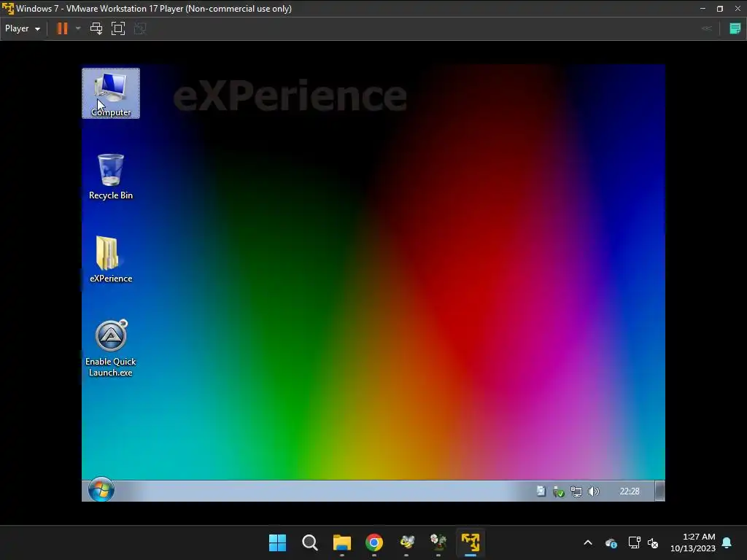
Task: Open the bee icon app on host taskbar
Action: (x=406, y=542)
